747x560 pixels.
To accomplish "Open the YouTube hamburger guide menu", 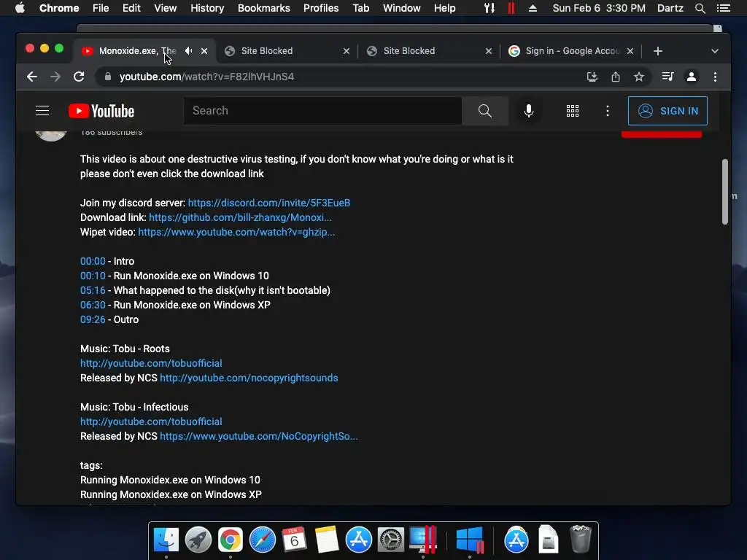I will [x=42, y=111].
